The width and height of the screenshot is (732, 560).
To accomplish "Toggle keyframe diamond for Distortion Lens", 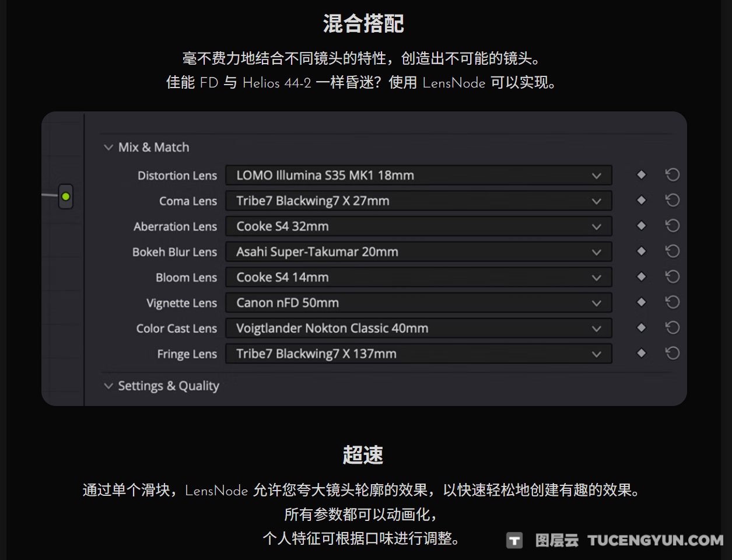I will (x=641, y=175).
